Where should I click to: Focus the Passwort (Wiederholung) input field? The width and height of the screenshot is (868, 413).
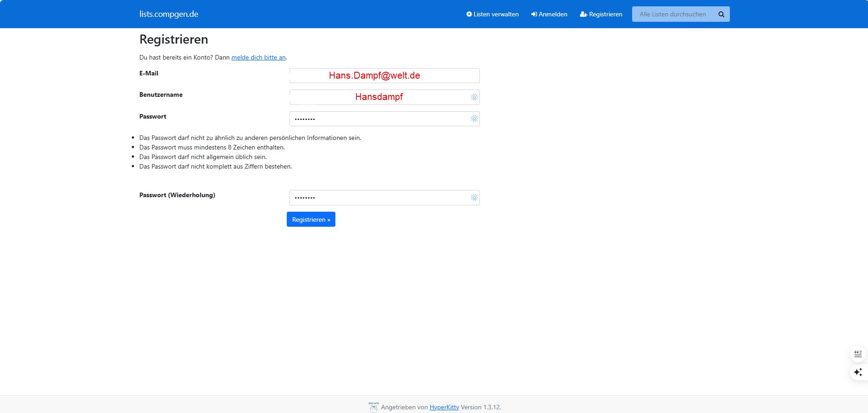click(x=379, y=198)
